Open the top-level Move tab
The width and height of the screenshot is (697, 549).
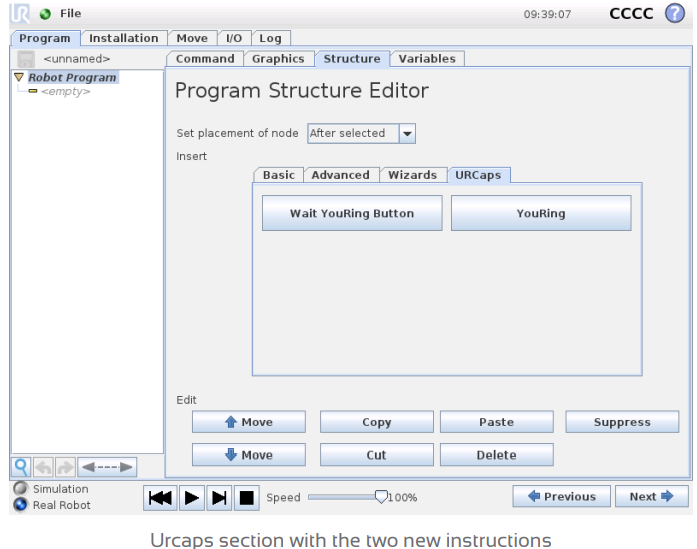(192, 38)
